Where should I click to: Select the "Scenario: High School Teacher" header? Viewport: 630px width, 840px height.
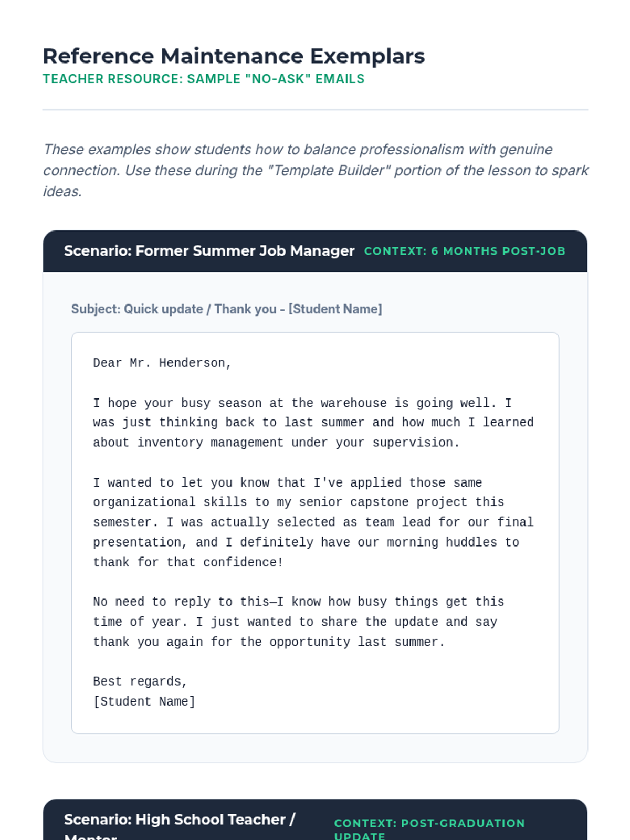[180, 820]
